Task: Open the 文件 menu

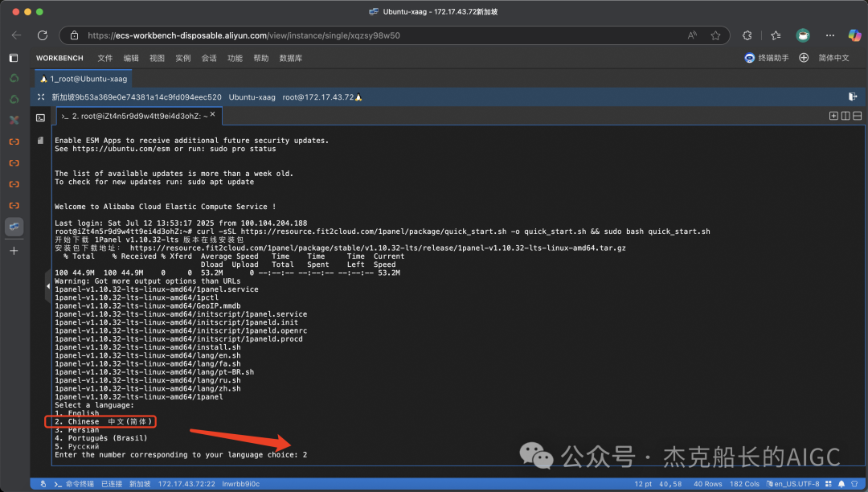Action: click(105, 58)
